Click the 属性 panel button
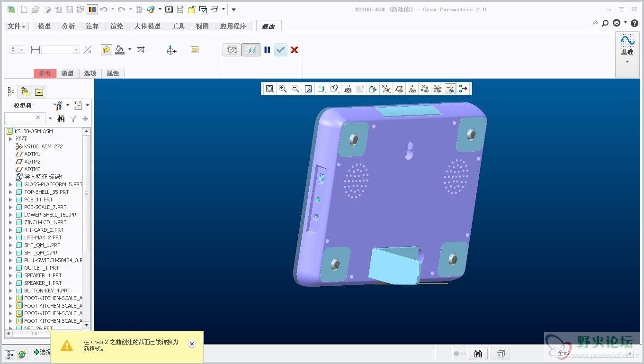 point(113,73)
